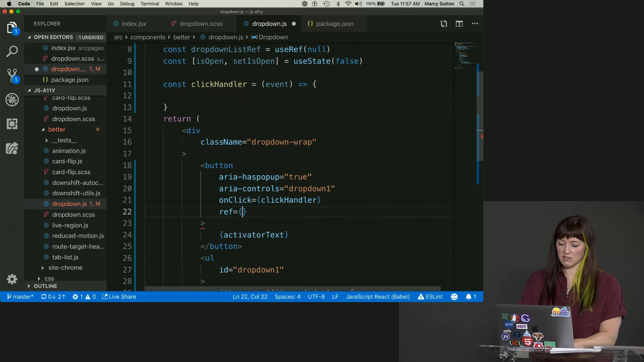Screen dimensions: 644x362
Task: Open the compare changes icon
Action: (444, 24)
